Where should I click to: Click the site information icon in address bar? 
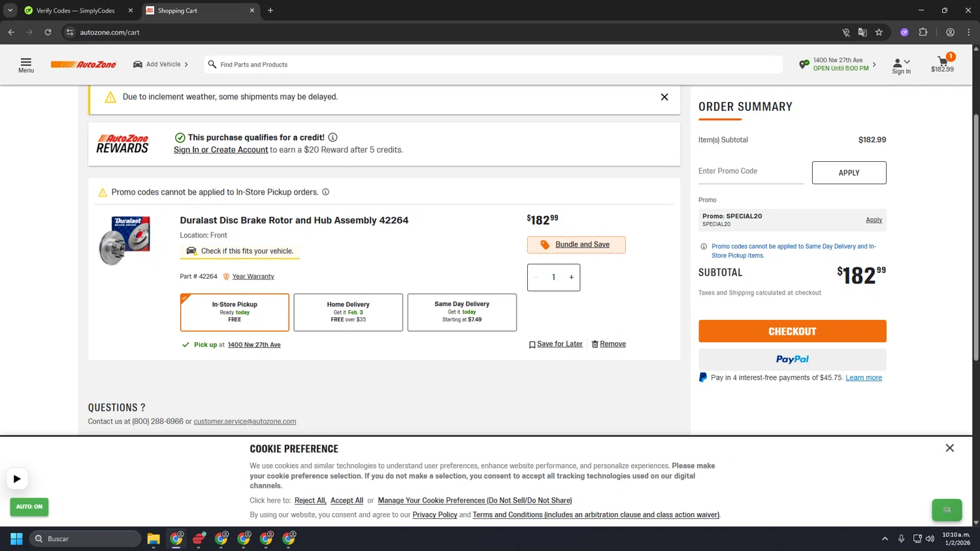point(70,32)
